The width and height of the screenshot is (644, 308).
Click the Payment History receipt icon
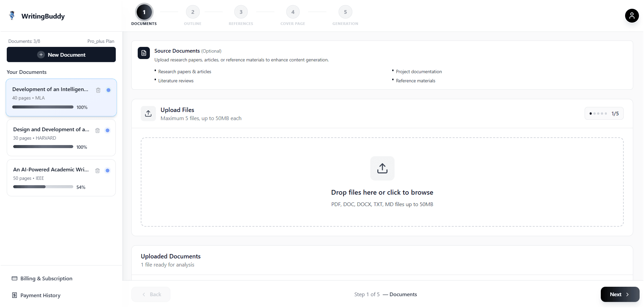click(14, 295)
